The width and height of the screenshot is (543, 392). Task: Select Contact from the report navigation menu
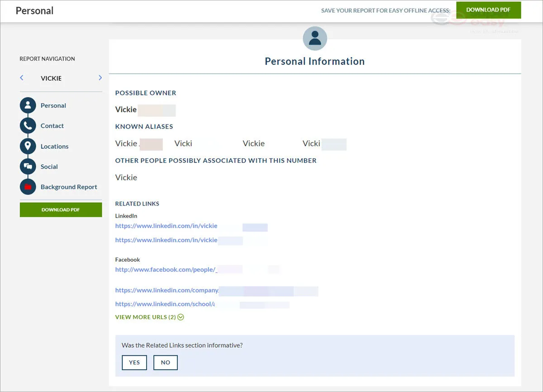coord(52,125)
